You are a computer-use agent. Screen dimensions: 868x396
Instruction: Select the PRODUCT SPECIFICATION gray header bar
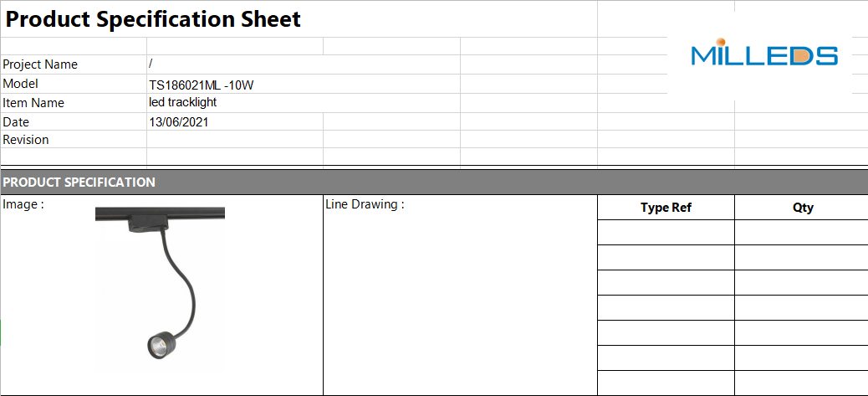coord(434,183)
